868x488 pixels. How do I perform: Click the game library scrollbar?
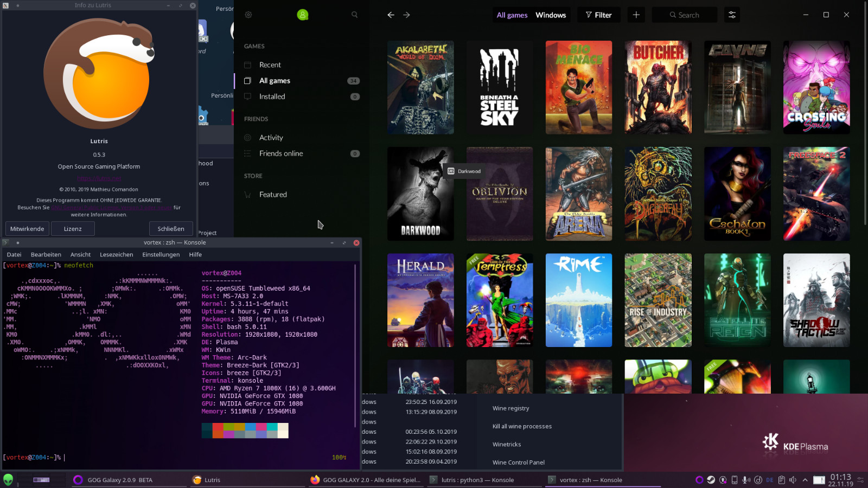865,113
